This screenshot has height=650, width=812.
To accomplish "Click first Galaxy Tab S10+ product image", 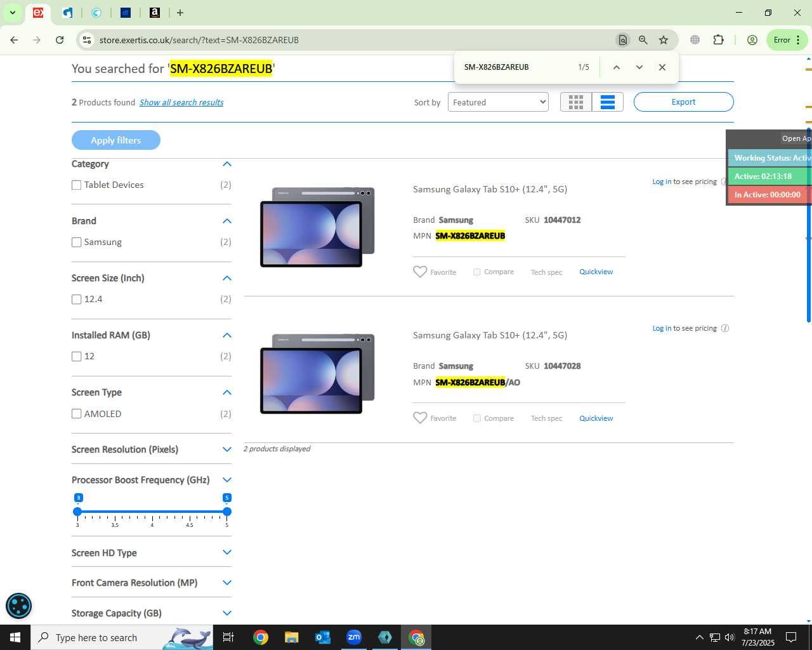I will (317, 227).
